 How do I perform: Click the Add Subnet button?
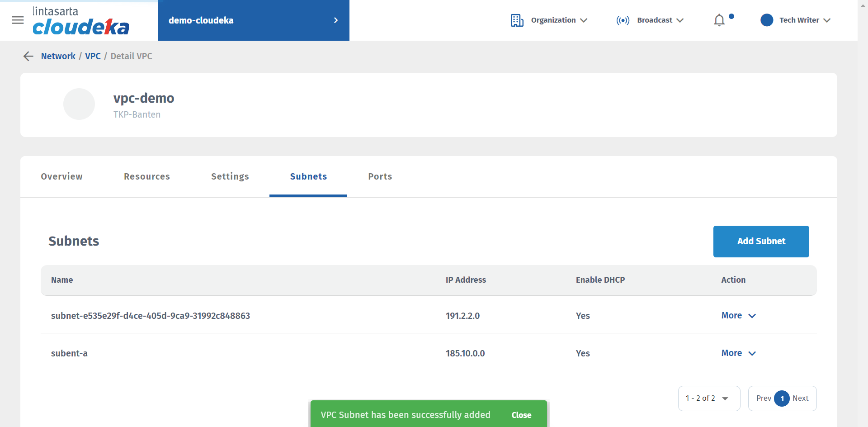[761, 242]
